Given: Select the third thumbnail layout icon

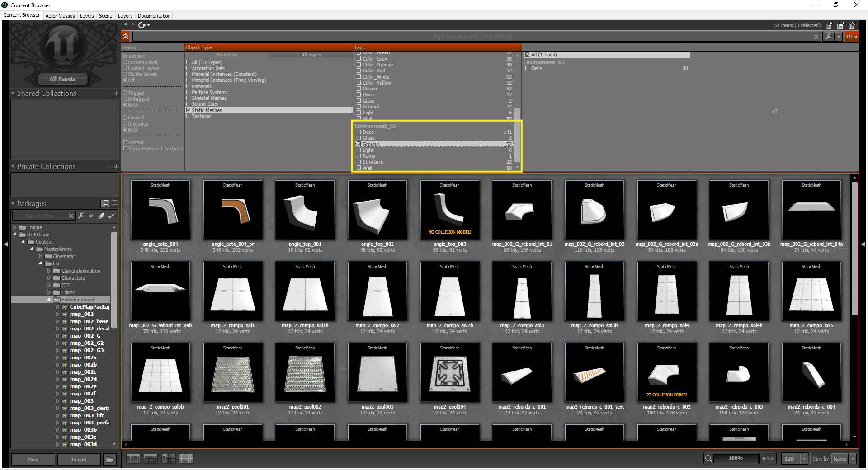Looking at the screenshot, I should pos(168,459).
